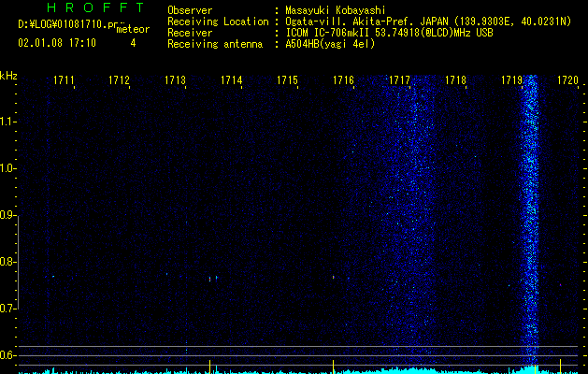This screenshot has height=374, width=588.
Task: Click the yellow meteor marker just before 1716
Action: tap(333, 367)
